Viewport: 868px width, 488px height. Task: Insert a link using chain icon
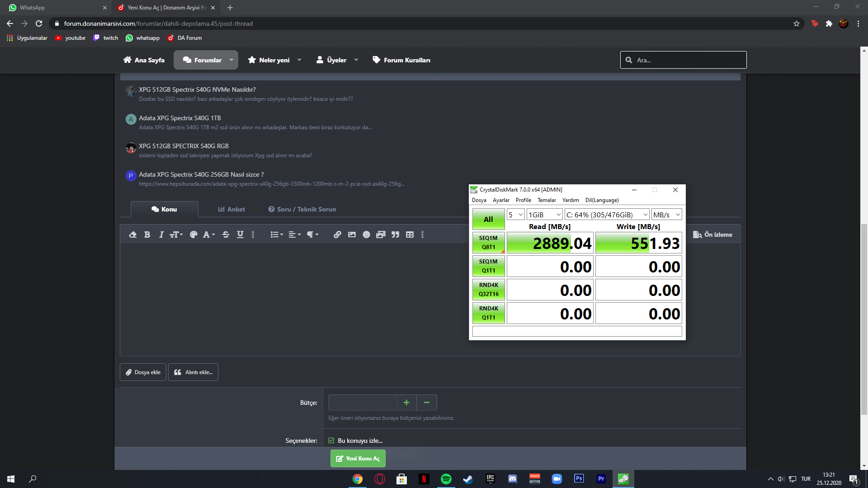337,235
